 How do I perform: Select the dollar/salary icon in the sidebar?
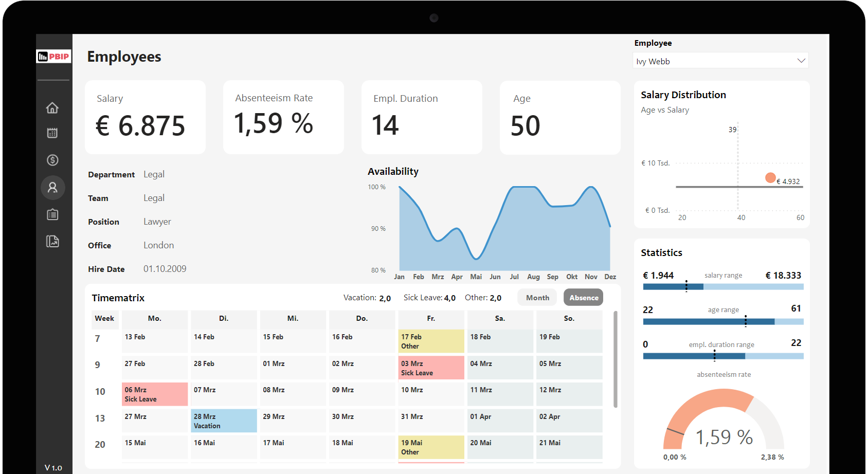pos(52,160)
